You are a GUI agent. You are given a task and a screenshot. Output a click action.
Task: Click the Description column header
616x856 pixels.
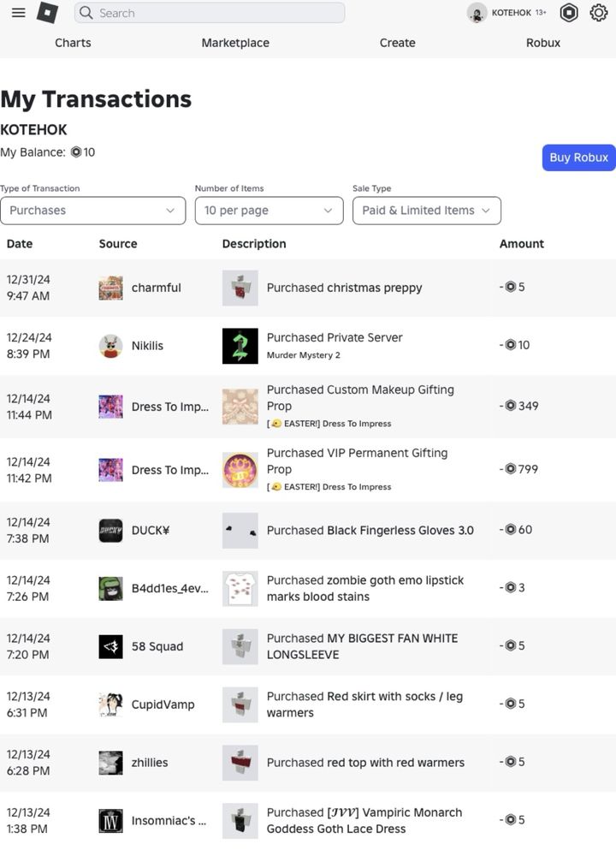254,243
